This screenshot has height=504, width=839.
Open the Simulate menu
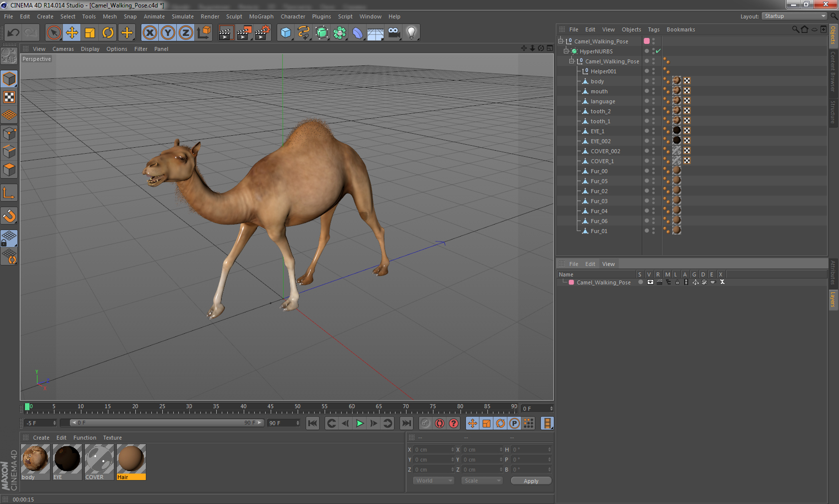183,16
